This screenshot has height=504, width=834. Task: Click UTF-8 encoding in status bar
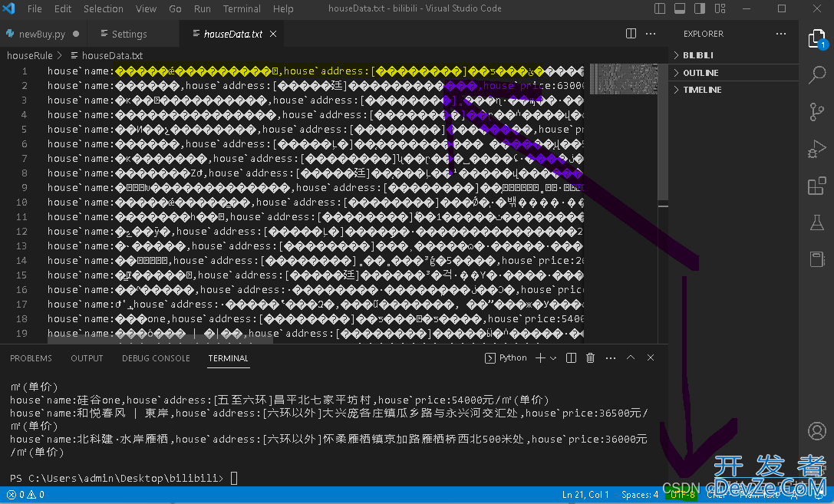point(682,495)
